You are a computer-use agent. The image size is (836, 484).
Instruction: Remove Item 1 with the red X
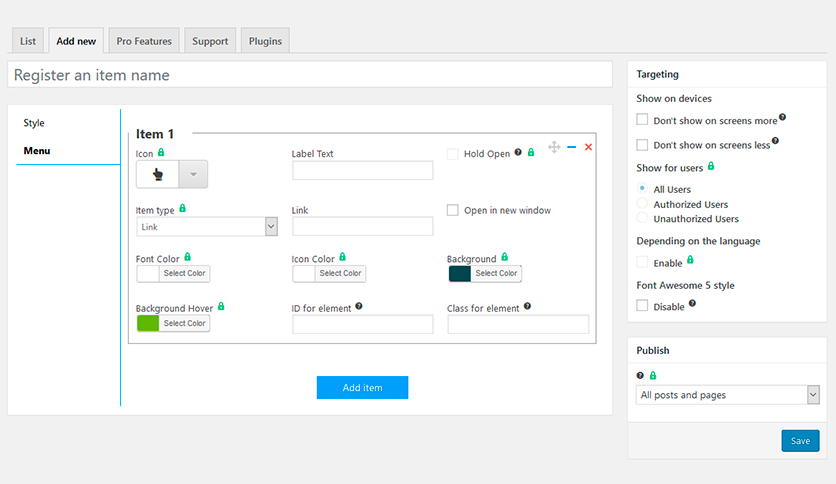pos(588,147)
